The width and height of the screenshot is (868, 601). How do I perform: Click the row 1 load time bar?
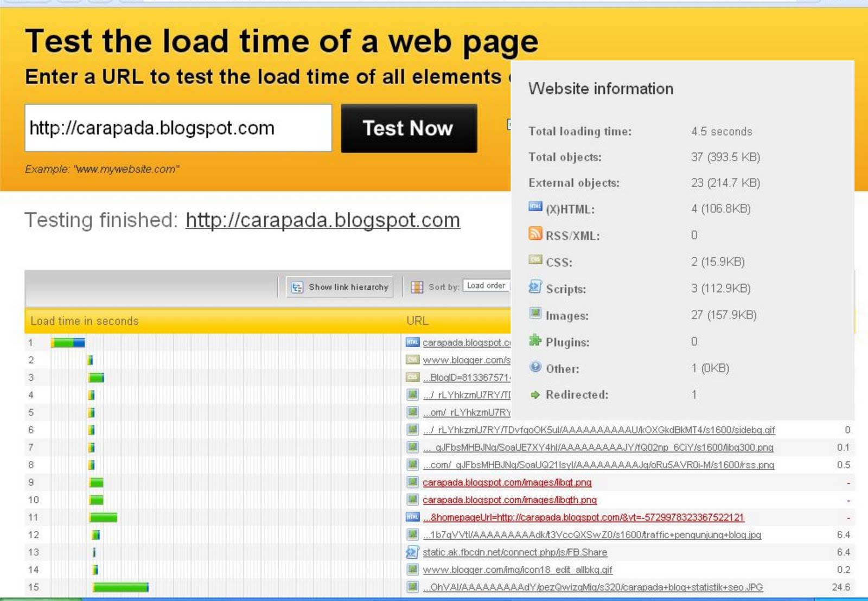(68, 342)
